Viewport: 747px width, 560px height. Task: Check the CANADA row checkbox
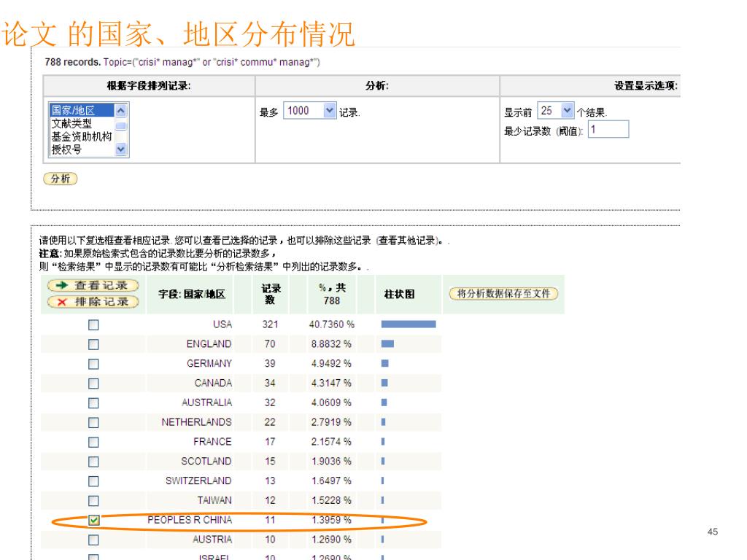coord(93,384)
